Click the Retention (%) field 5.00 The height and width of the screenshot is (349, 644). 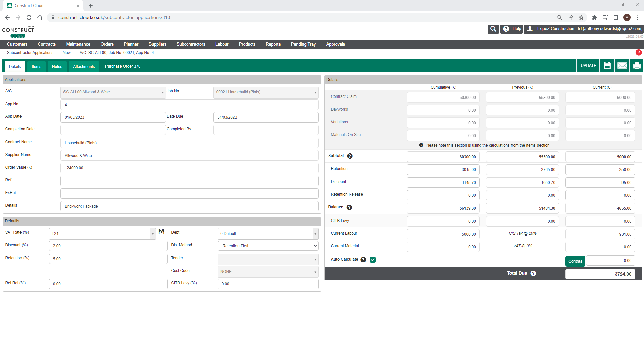(x=108, y=259)
